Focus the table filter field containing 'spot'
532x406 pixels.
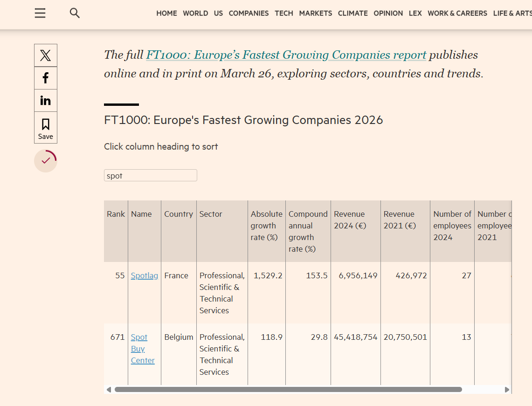150,175
